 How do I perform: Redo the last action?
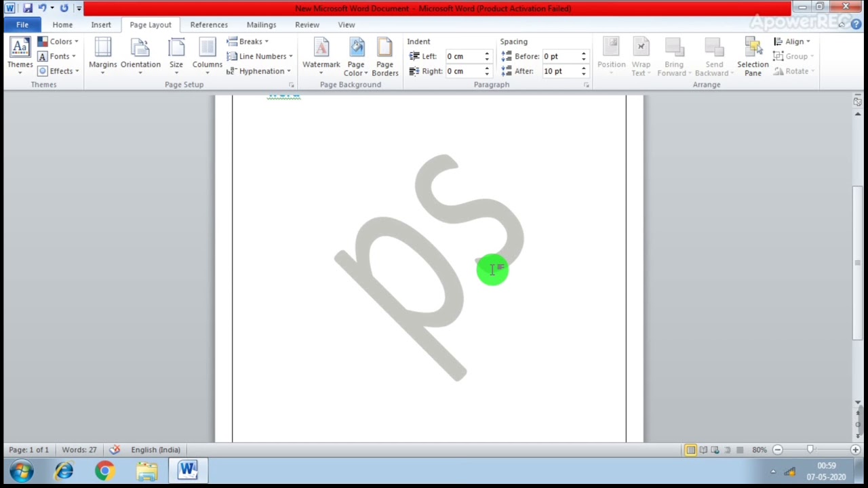[64, 8]
